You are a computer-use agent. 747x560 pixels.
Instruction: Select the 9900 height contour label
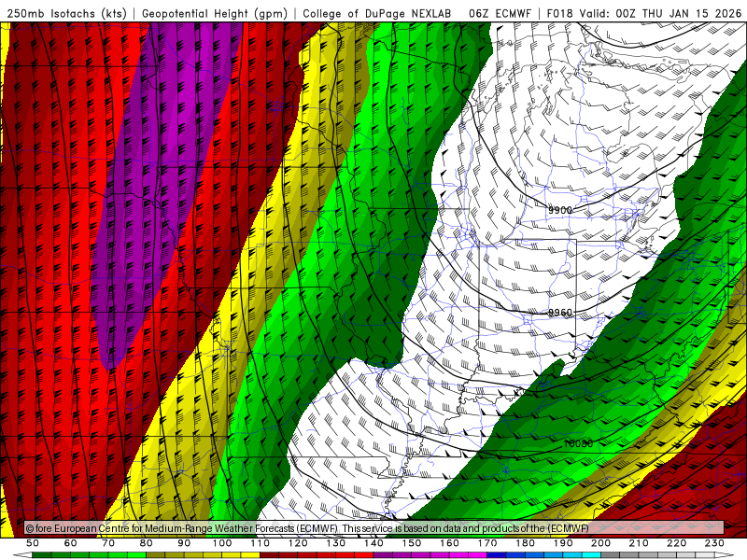pyautogui.click(x=559, y=210)
